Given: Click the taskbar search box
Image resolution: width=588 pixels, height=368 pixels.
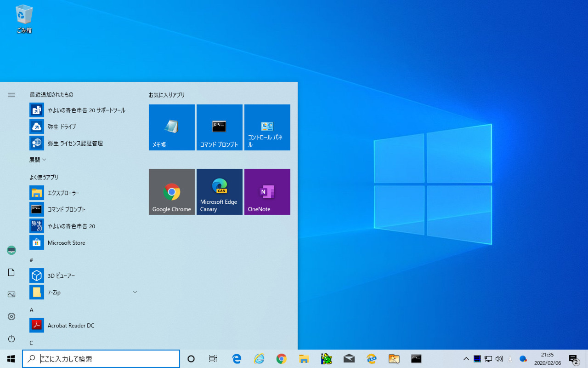Looking at the screenshot, I should [101, 359].
